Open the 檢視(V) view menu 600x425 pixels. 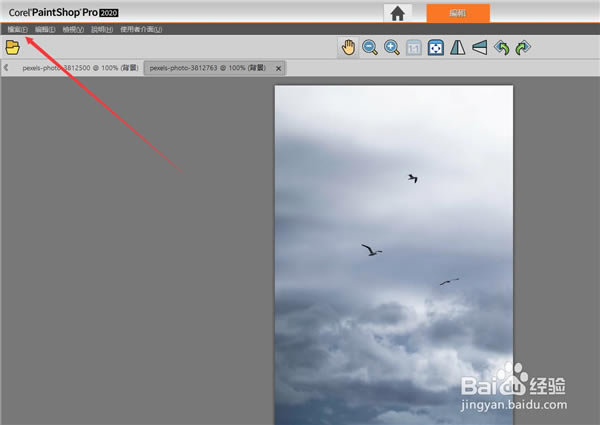pyautogui.click(x=73, y=29)
